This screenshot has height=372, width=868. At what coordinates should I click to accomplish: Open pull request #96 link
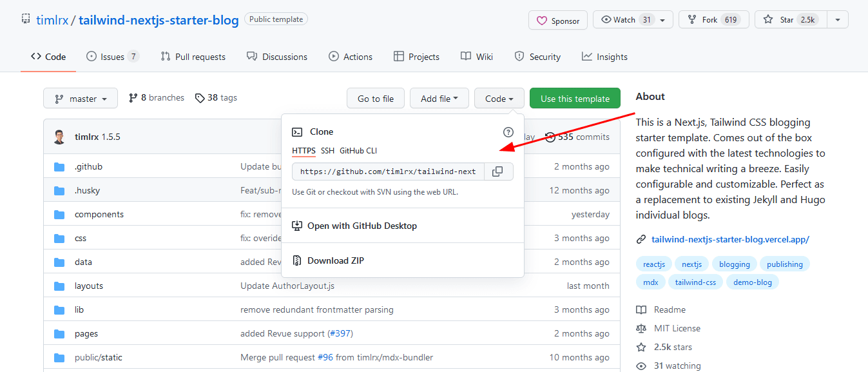click(325, 357)
